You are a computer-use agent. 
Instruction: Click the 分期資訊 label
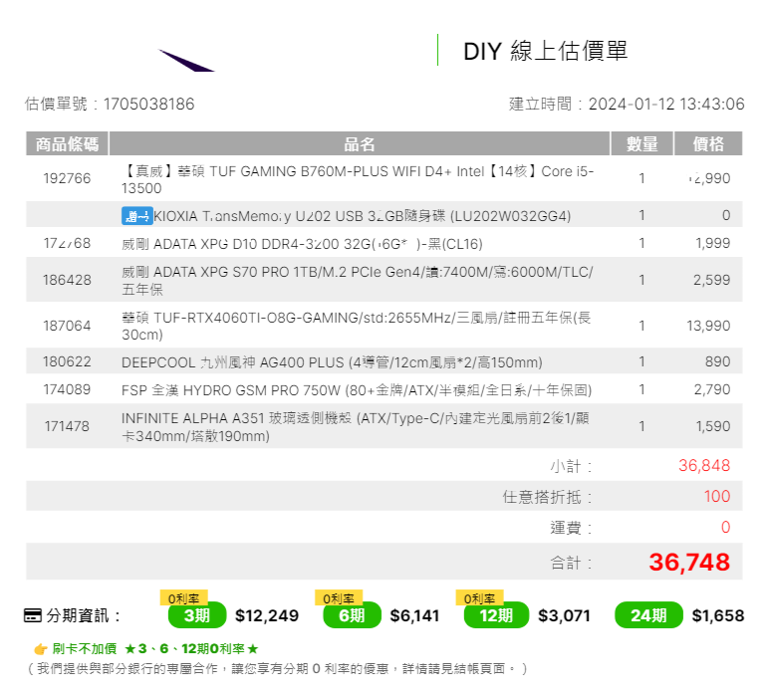[84, 615]
